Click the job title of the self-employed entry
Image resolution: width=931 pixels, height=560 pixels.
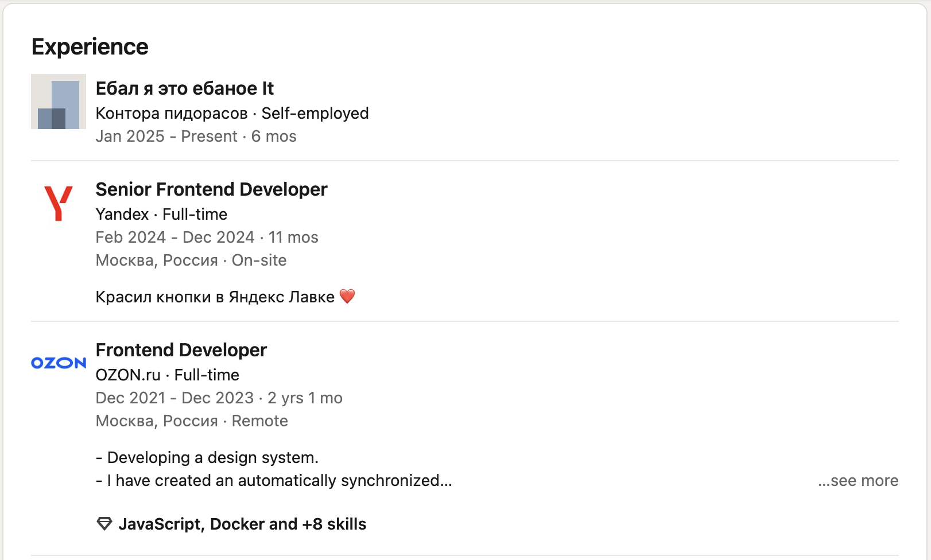[x=184, y=88]
